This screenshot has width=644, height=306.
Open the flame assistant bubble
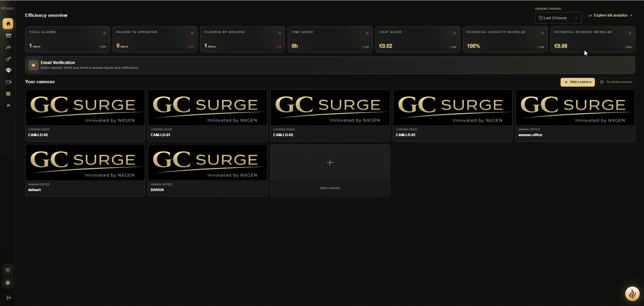click(632, 294)
